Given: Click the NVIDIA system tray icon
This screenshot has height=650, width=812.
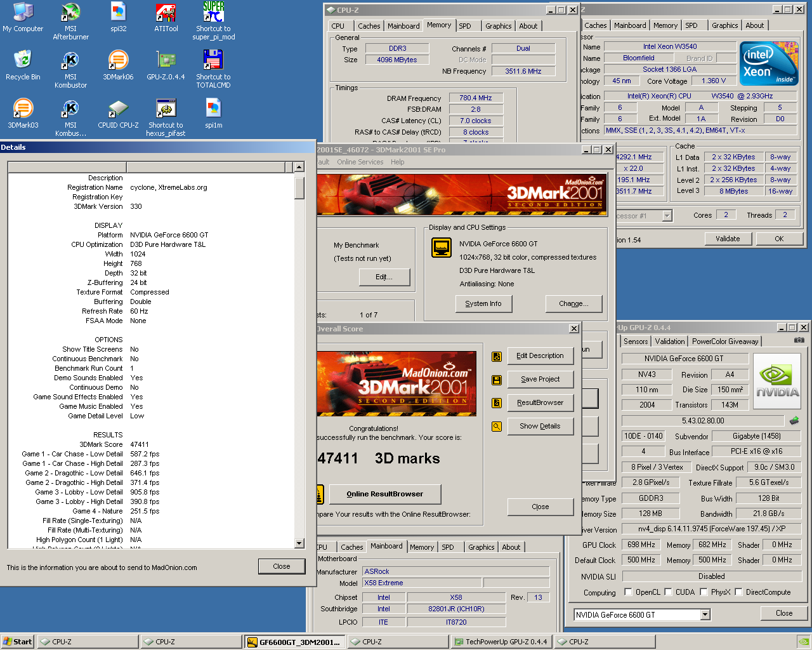Looking at the screenshot, I should 803,642.
